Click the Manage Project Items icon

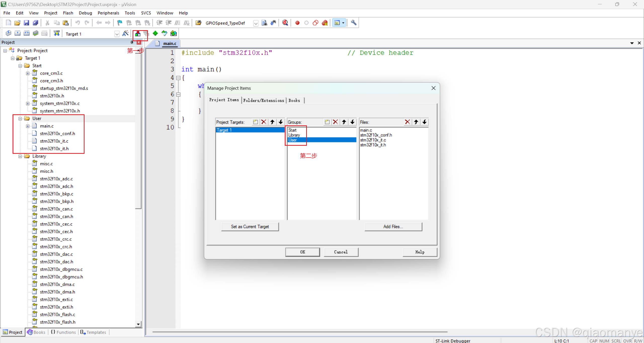(x=138, y=33)
